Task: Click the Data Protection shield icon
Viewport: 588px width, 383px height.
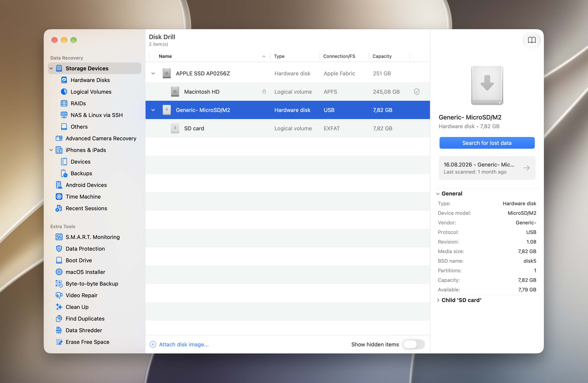Action: tap(59, 249)
